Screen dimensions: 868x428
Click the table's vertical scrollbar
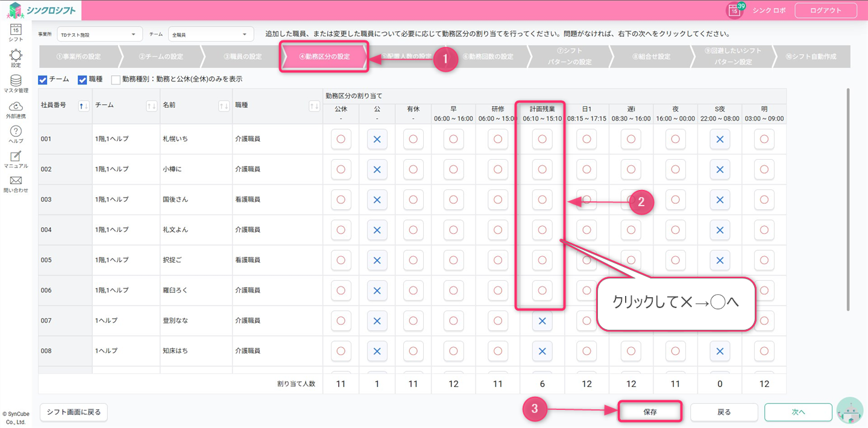pos(848,199)
